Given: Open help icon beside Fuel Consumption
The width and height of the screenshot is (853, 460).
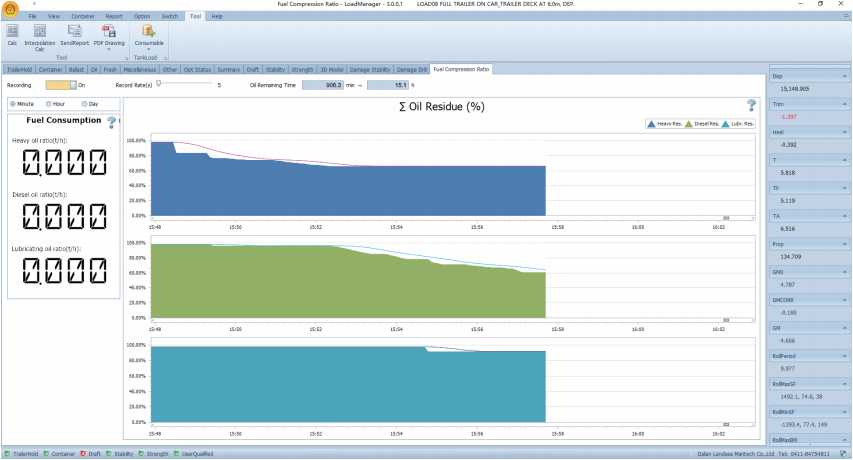Looking at the screenshot, I should point(112,121).
